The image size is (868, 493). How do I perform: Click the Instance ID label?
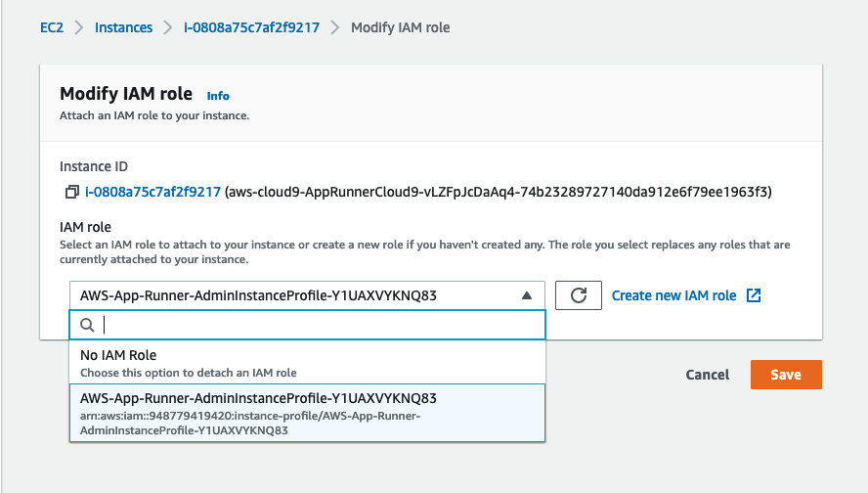point(94,166)
